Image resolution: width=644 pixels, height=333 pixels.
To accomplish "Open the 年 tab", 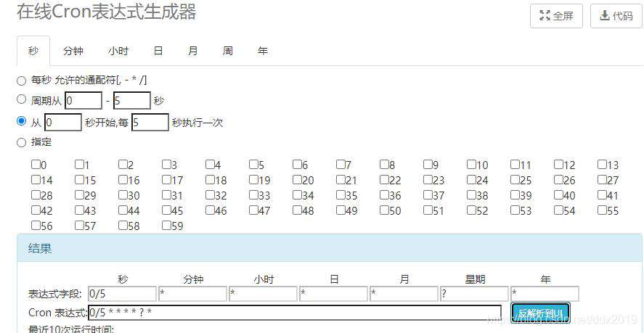I will pyautogui.click(x=262, y=51).
